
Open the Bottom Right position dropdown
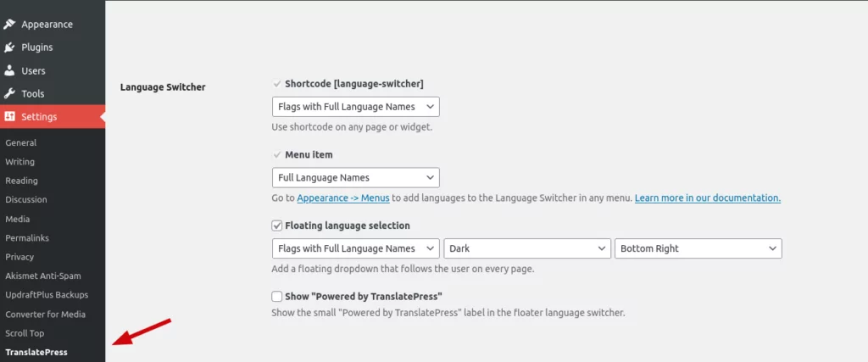698,248
